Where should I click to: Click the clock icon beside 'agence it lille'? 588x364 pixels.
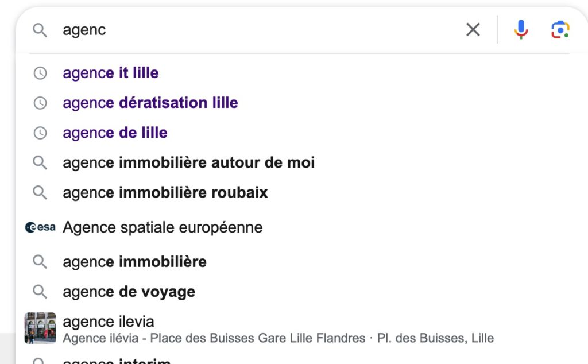[x=40, y=73]
